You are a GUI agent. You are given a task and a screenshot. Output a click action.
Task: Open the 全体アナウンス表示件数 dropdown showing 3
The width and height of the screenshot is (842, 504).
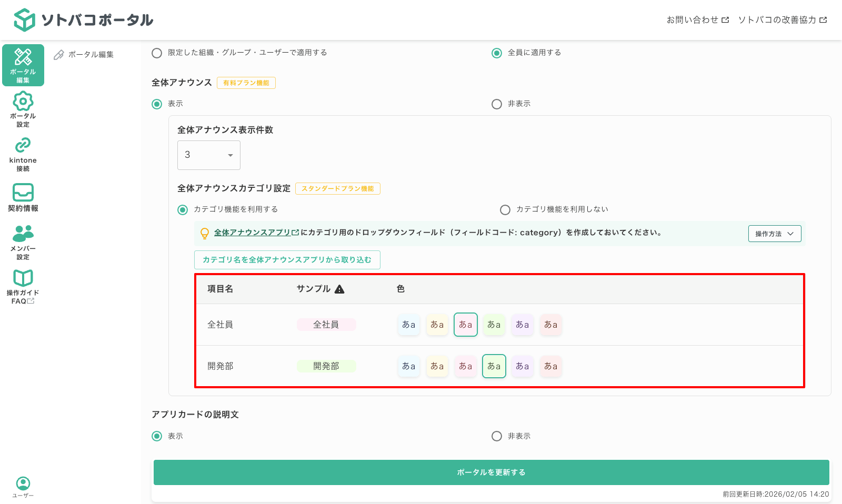coord(208,155)
